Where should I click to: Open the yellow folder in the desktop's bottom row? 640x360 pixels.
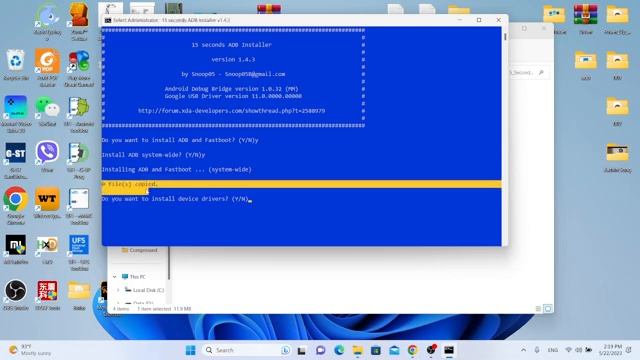(79, 295)
